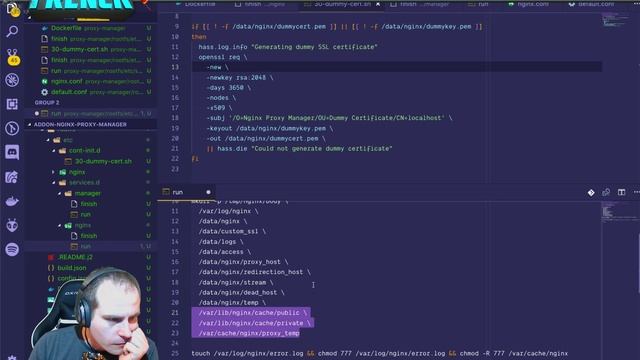Open the Git graph sidebar icon
The image size is (640, 360).
12,128
